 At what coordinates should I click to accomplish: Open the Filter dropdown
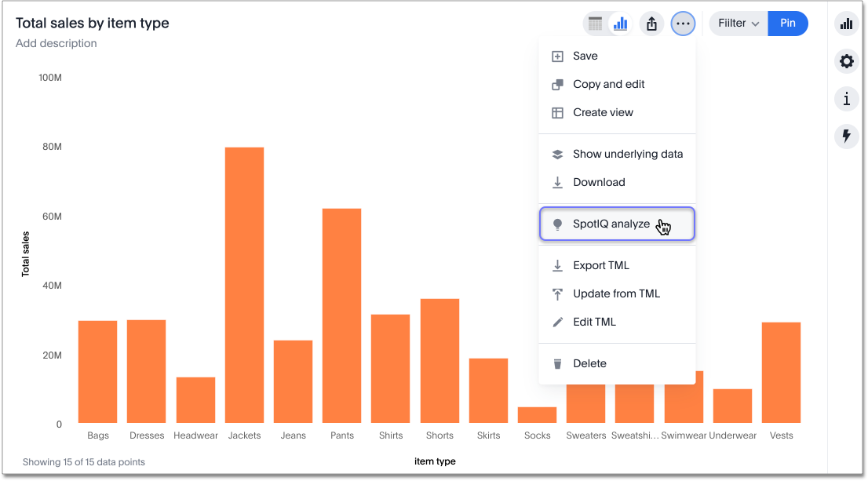(737, 24)
